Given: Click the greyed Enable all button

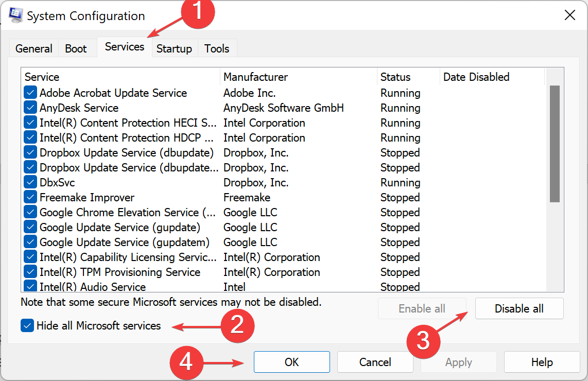Looking at the screenshot, I should click(x=422, y=308).
